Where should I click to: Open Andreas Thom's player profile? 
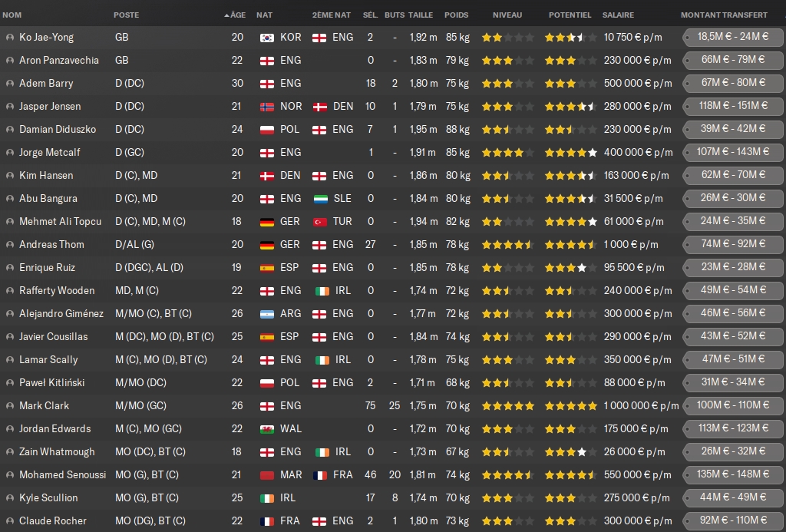pyautogui.click(x=51, y=244)
